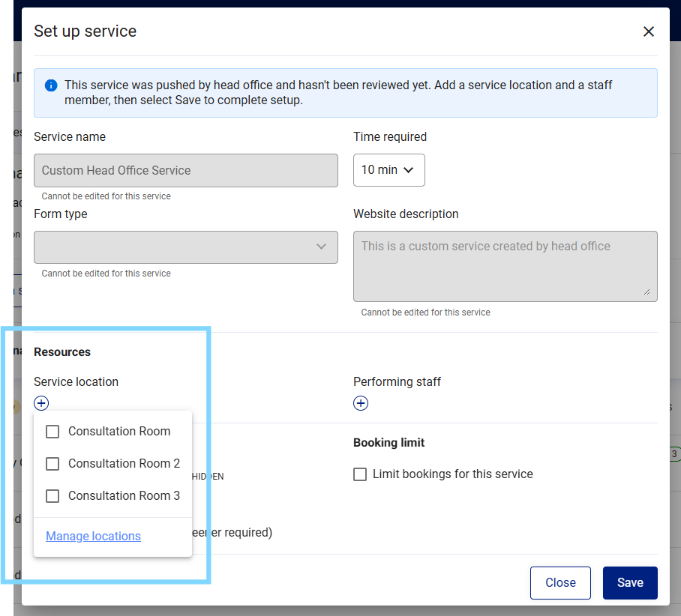Click the Service name field
This screenshot has width=681, height=616.
186,170
